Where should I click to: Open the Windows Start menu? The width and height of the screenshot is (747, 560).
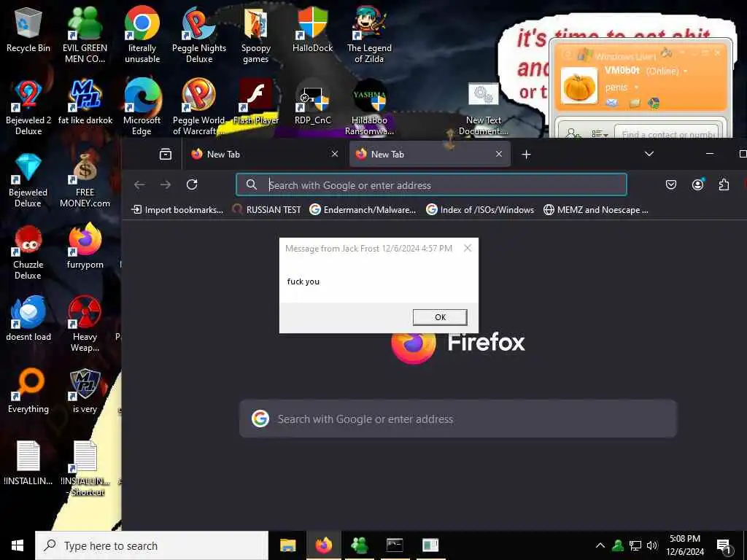[18, 545]
